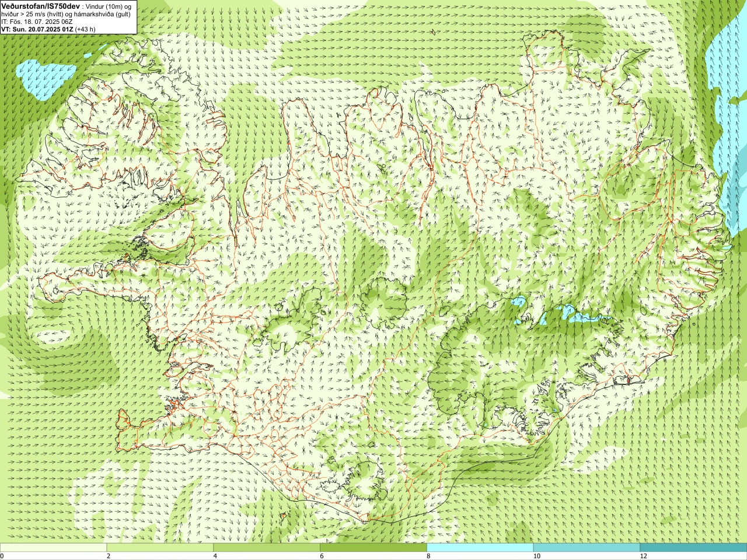
Task: Click the 'IT: Fös. 18. 07. 2025 06Z' line
Action: [x=37, y=22]
